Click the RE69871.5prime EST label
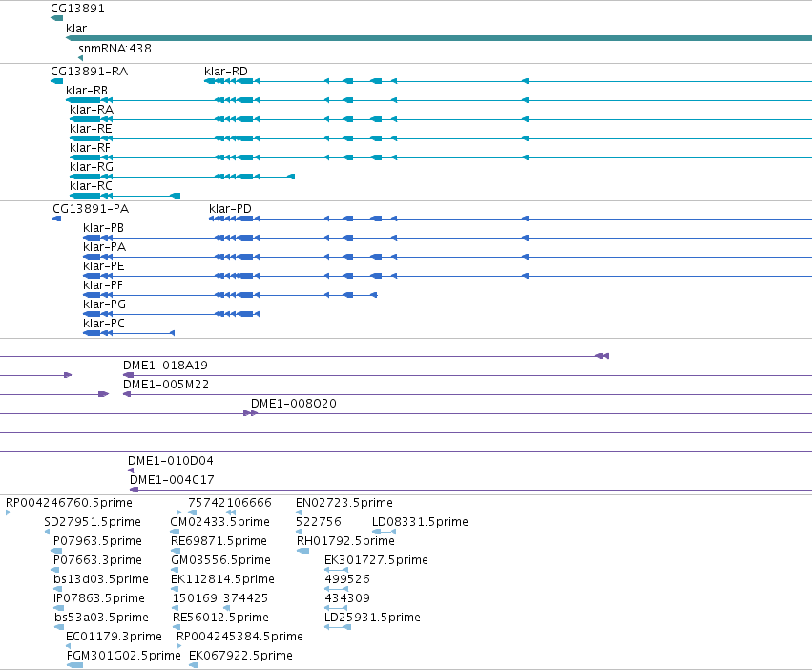This screenshot has width=812, height=670. point(219,541)
